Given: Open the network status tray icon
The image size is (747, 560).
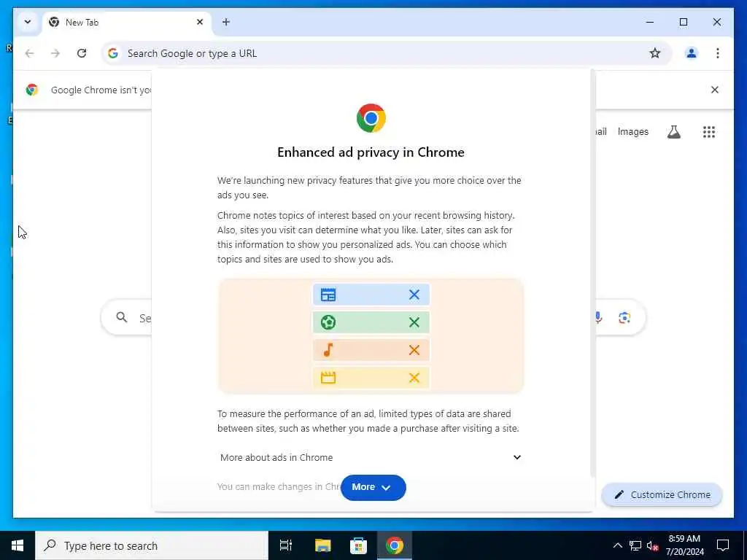Looking at the screenshot, I should coord(635,545).
